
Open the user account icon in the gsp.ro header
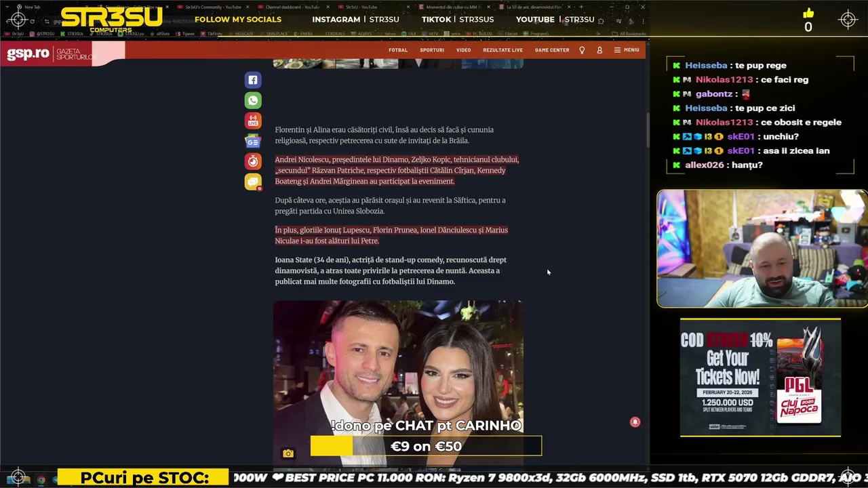coord(599,50)
